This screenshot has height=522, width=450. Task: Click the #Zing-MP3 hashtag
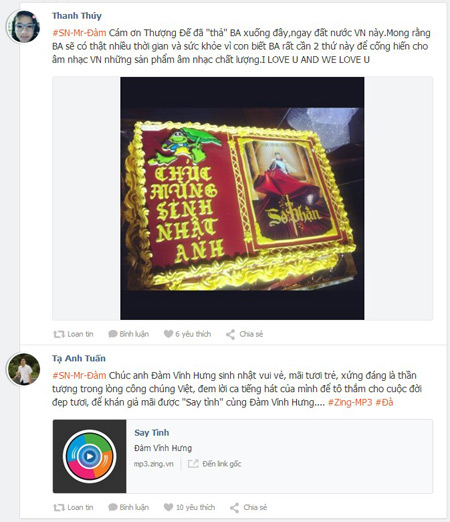[x=350, y=402]
